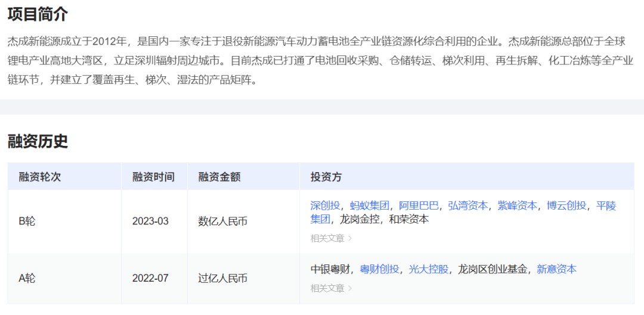Click the project intro paragraph about 杰成新能源
The height and width of the screenshot is (315, 644).
point(320,60)
